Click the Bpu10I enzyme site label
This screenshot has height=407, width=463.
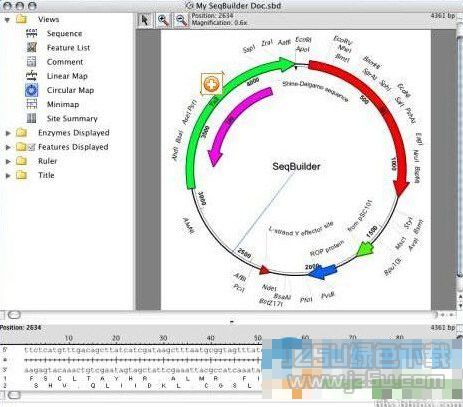393,267
